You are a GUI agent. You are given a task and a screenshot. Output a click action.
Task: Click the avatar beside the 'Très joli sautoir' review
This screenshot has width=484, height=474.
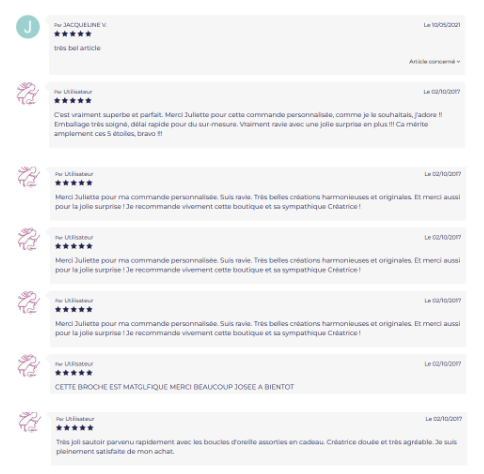pyautogui.click(x=30, y=422)
